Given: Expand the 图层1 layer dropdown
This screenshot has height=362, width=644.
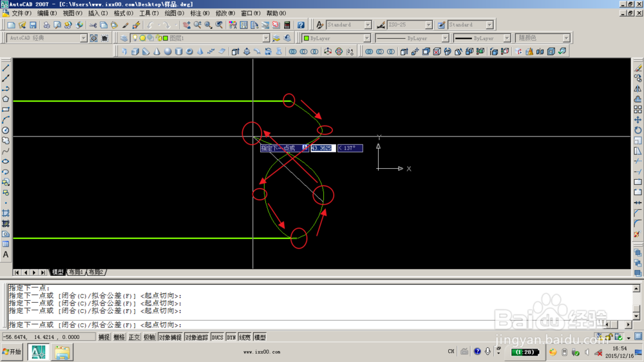Looking at the screenshot, I should tap(266, 38).
